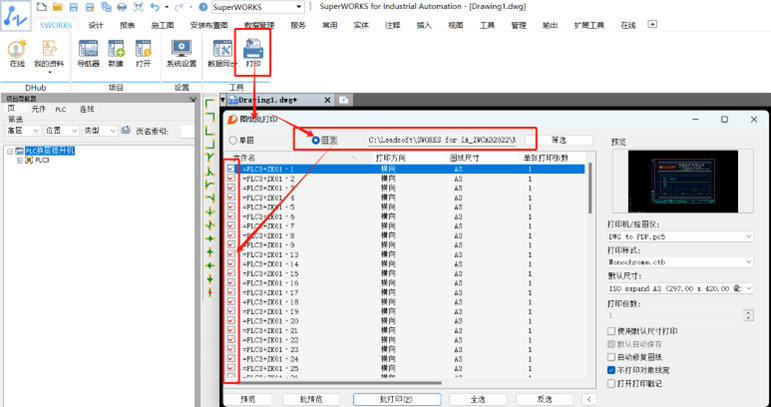Click the 批打印(P) button
This screenshot has width=771, height=407.
(x=397, y=399)
